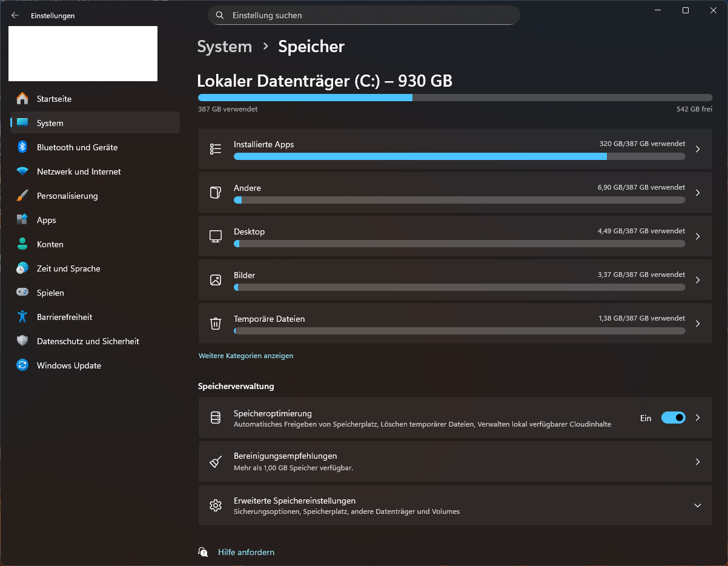The image size is (728, 566).
Task: Click the Hilfe anfordern headset icon
Action: [203, 551]
